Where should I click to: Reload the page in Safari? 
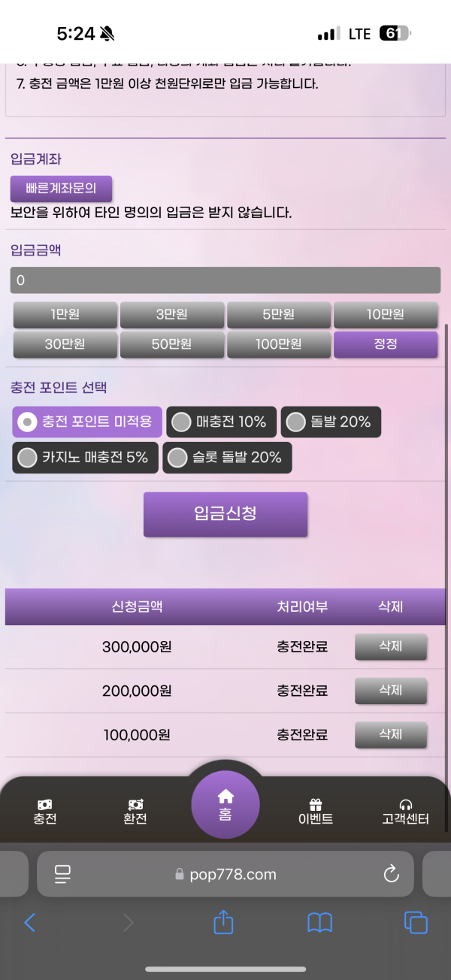[x=390, y=874]
